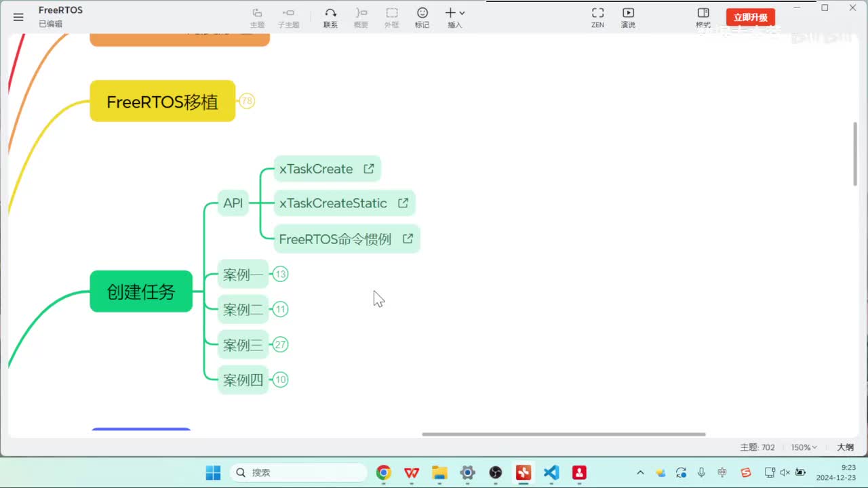
Task: Click the 立即升级 upgrade button
Action: coord(751,18)
